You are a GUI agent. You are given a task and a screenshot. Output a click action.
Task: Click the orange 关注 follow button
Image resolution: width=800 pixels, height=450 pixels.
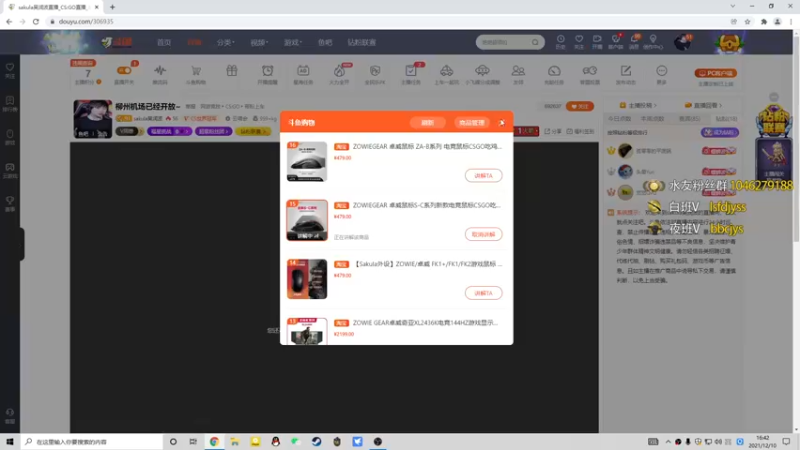pyautogui.click(x=580, y=106)
